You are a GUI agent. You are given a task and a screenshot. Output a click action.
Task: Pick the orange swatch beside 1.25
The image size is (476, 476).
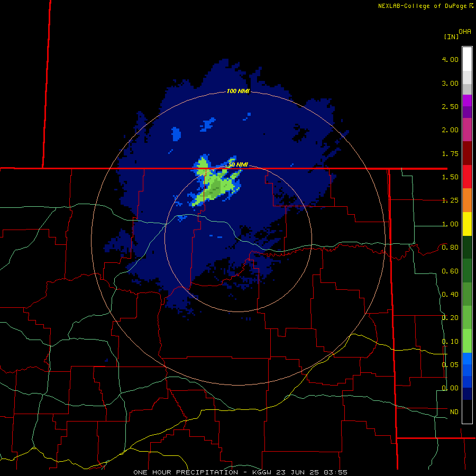467,200
